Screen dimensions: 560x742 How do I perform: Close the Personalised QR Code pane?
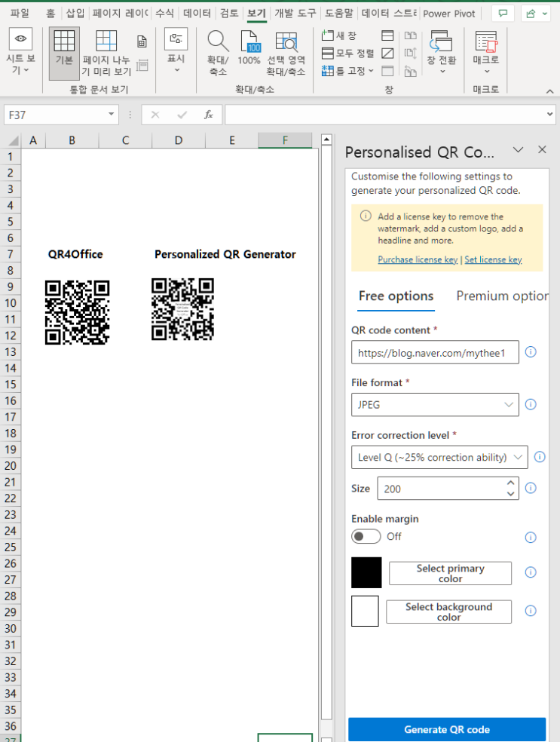coord(542,149)
